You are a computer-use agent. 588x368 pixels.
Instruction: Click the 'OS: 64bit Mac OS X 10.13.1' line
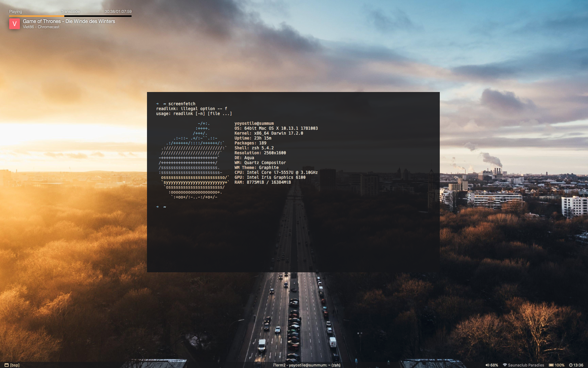point(276,128)
